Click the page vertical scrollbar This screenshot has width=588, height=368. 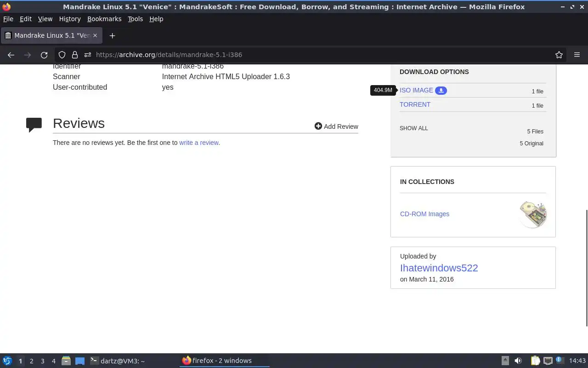pos(586,268)
